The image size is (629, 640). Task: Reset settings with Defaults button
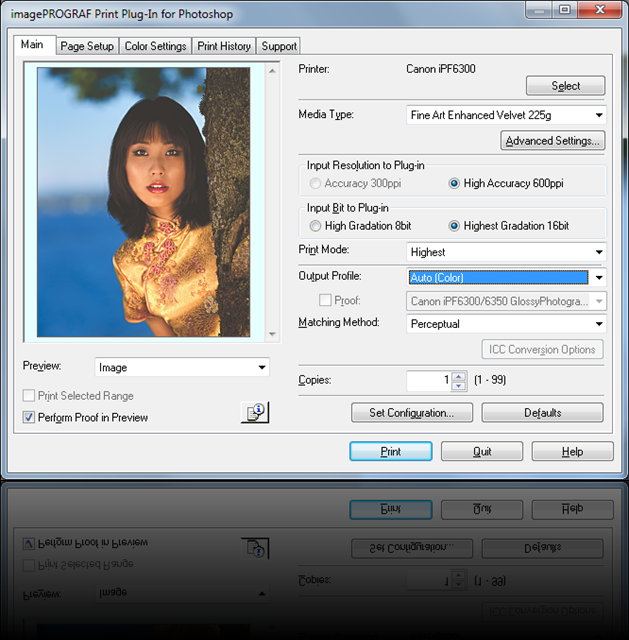(542, 413)
